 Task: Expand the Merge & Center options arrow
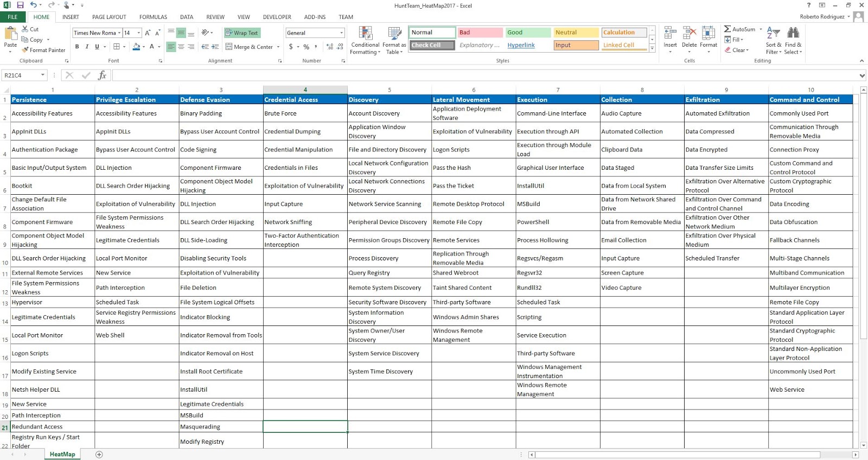(x=278, y=47)
